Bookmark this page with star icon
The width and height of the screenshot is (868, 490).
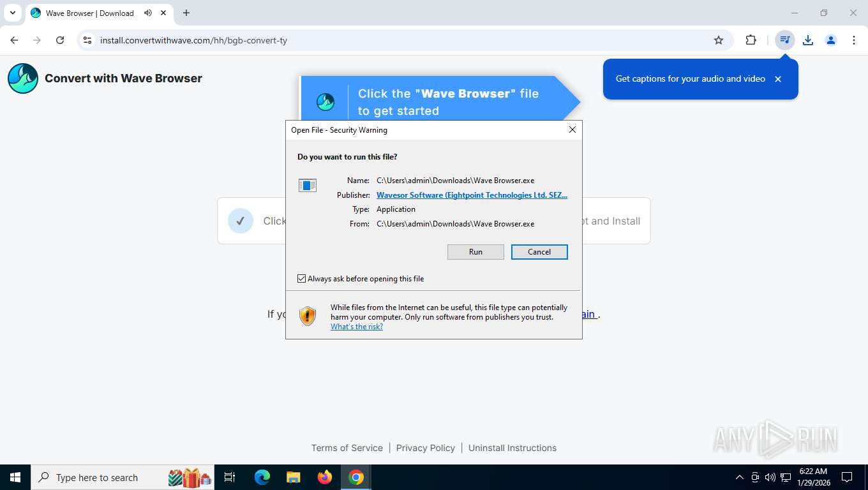pyautogui.click(x=719, y=40)
